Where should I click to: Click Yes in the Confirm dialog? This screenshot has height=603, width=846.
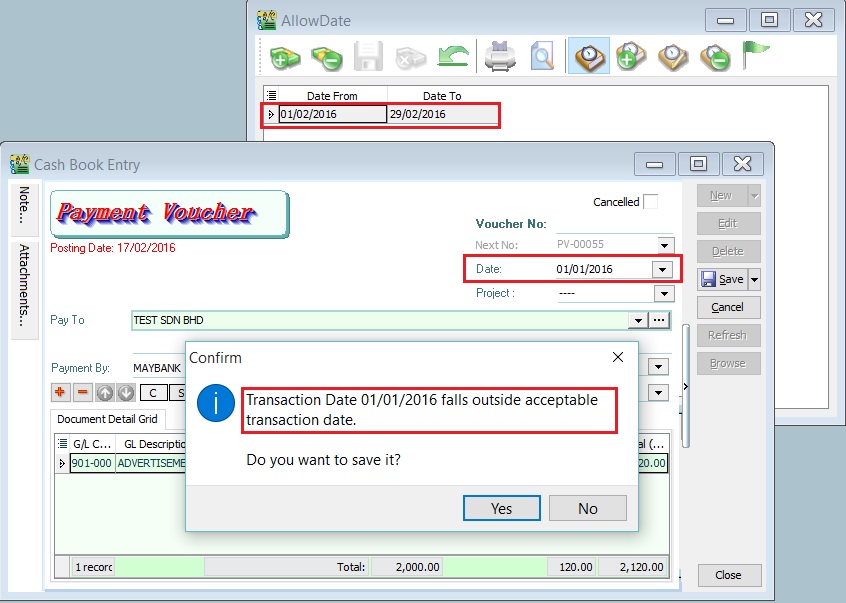tap(502, 508)
